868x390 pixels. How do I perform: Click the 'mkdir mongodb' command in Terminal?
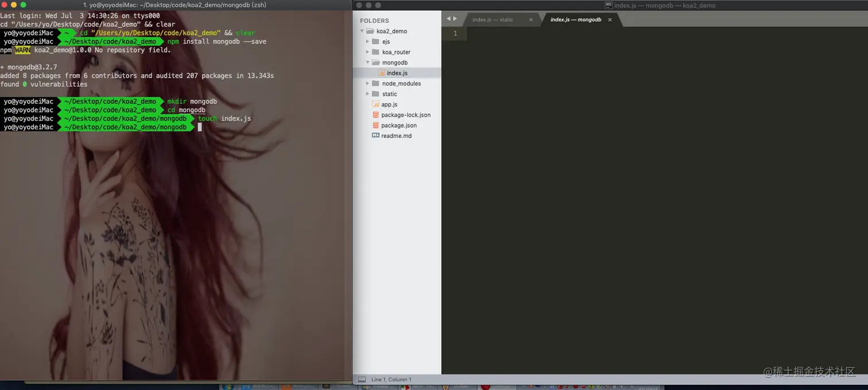coord(192,101)
